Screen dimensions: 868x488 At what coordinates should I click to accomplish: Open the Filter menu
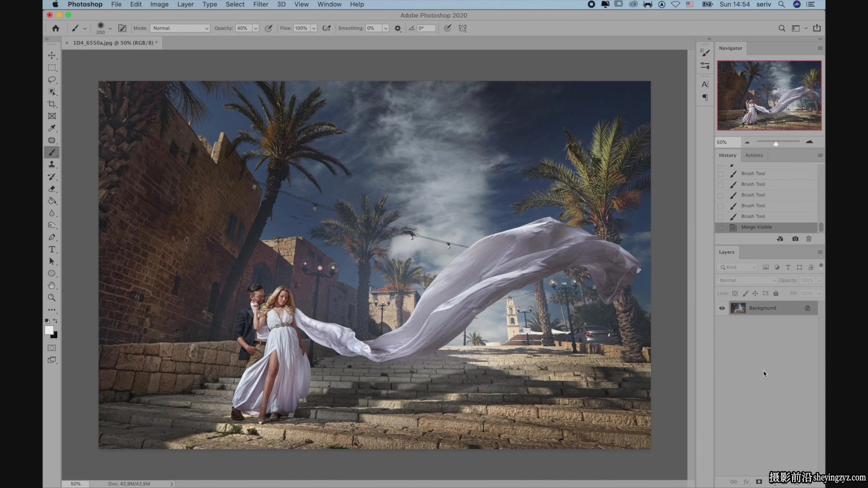pyautogui.click(x=261, y=4)
